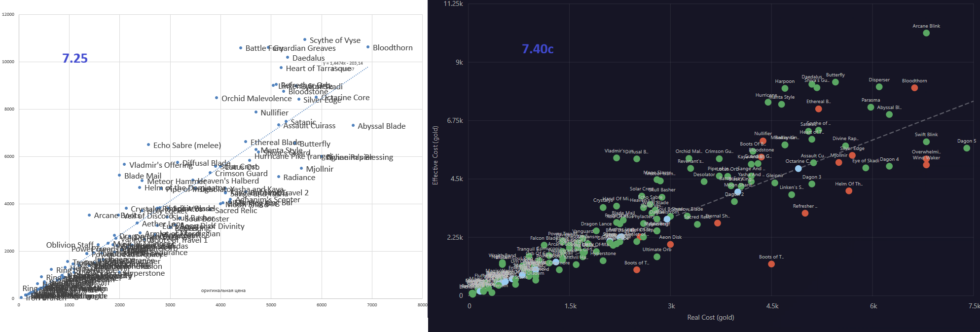Click the 7.40c version label
This screenshot has height=332, width=980.
(538, 49)
